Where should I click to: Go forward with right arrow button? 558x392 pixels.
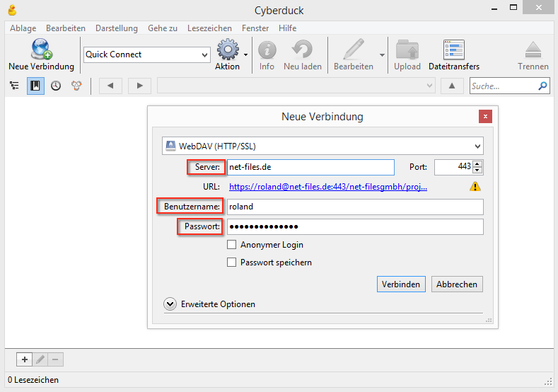139,86
